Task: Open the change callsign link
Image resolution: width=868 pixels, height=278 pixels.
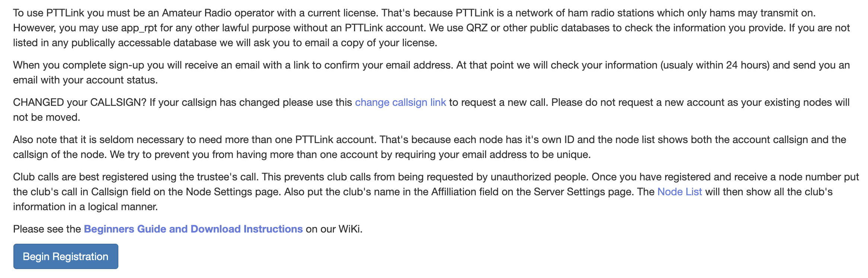Action: point(401,102)
